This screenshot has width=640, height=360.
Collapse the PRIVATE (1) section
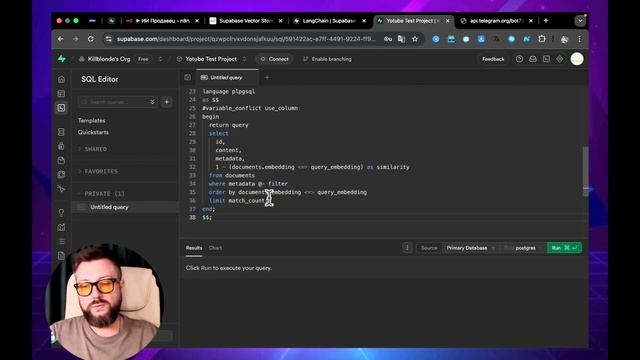[x=101, y=193]
